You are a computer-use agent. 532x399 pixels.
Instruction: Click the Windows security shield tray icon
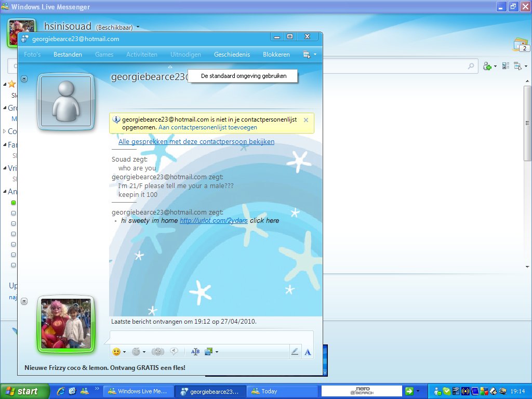(x=484, y=392)
